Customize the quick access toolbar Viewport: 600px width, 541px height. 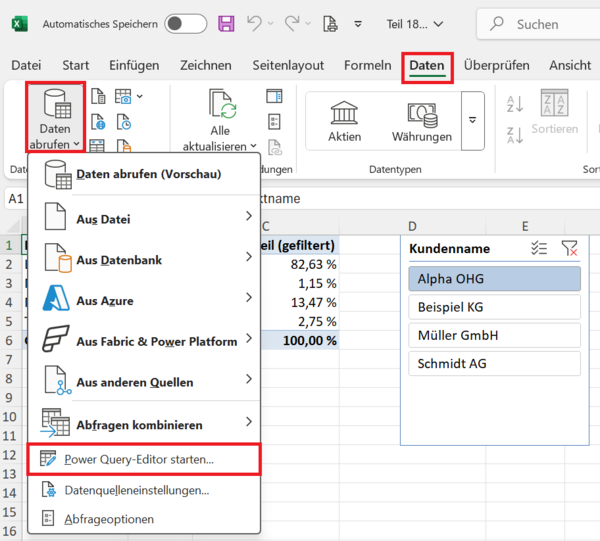coord(358,24)
